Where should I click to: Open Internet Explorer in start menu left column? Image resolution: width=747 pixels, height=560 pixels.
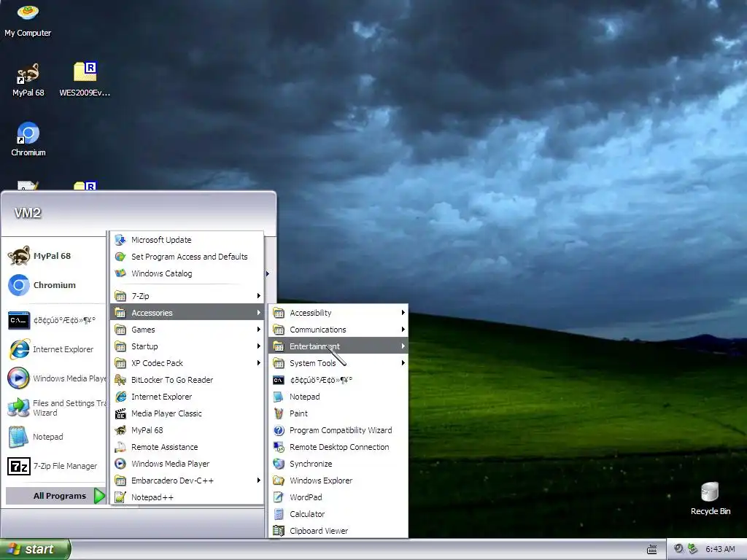(x=53, y=349)
